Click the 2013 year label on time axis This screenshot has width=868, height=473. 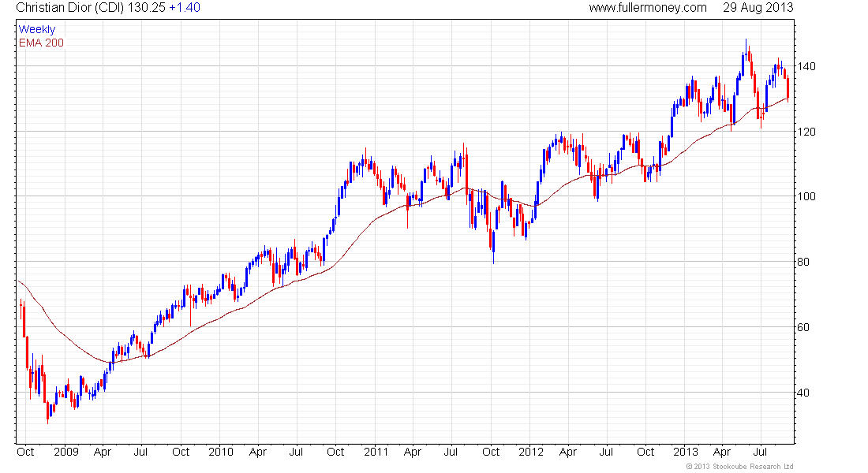(686, 452)
